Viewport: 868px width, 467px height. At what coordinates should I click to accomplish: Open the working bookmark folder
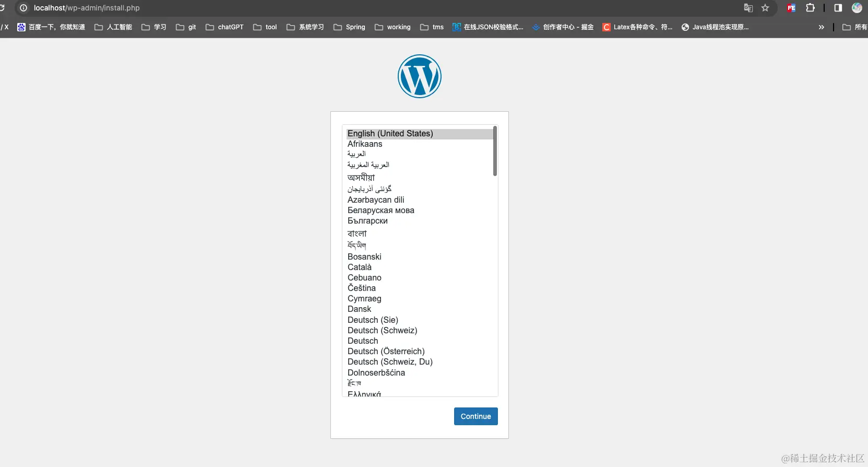click(x=393, y=27)
